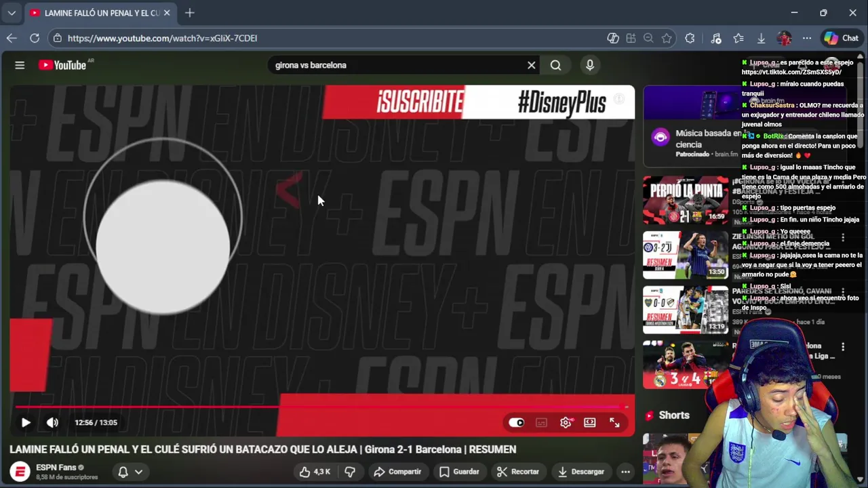The width and height of the screenshot is (868, 488).
Task: Like the video (4,3 K)
Action: coord(314,472)
